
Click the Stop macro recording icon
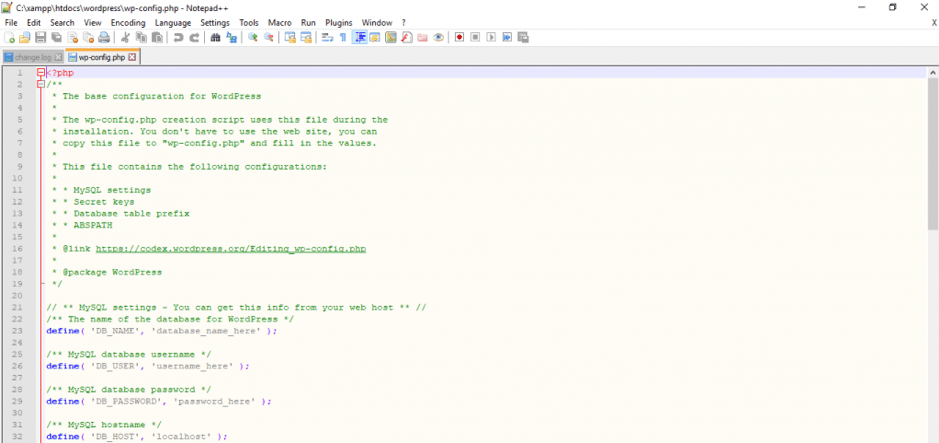pos(475,37)
